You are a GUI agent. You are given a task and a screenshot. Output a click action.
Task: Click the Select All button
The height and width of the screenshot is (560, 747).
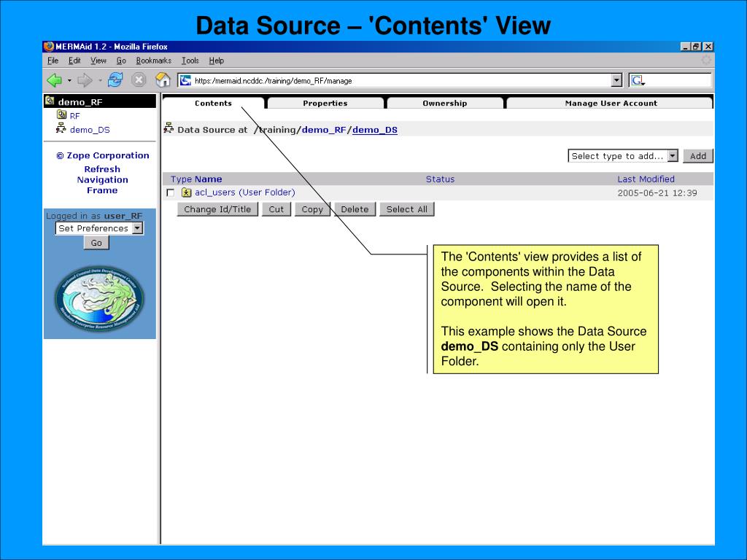[407, 209]
